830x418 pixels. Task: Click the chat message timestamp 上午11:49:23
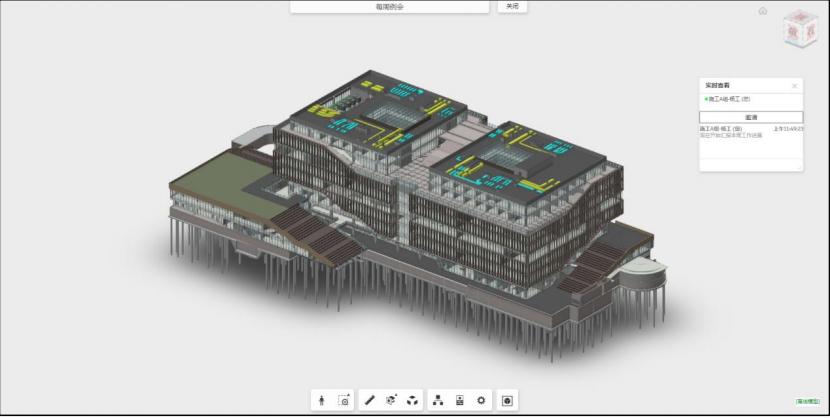click(x=788, y=129)
